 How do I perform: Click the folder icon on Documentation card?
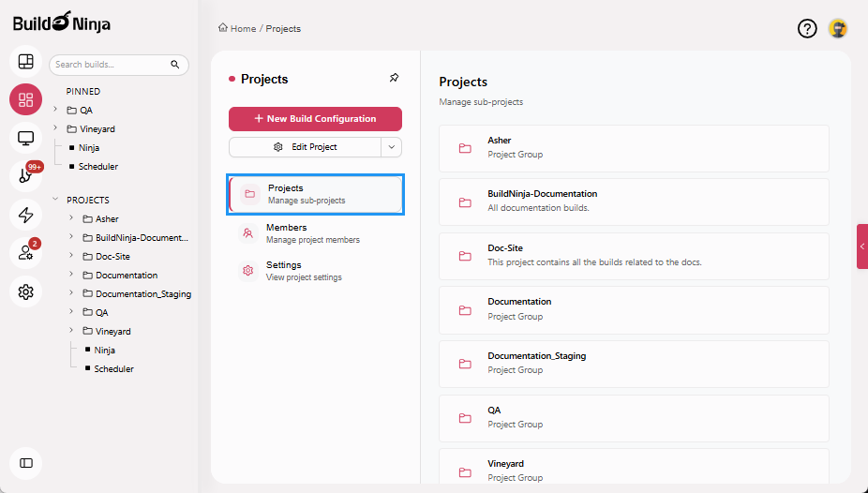tap(465, 310)
